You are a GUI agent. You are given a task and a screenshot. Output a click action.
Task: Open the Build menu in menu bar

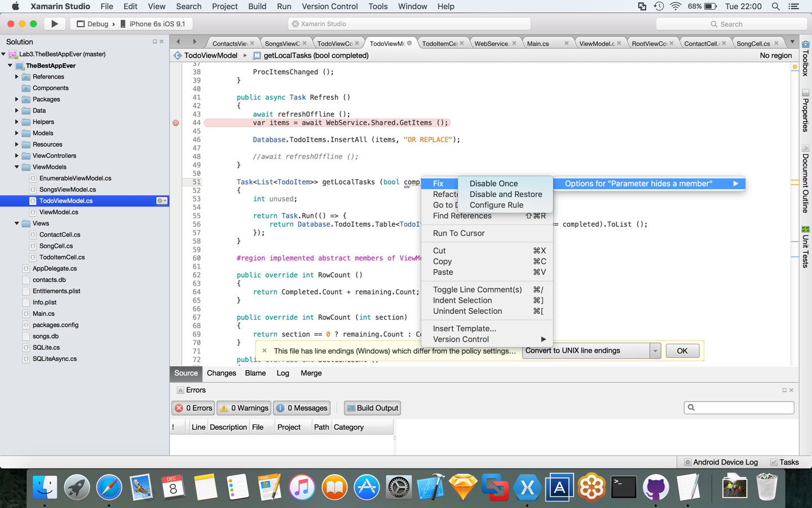(x=257, y=6)
